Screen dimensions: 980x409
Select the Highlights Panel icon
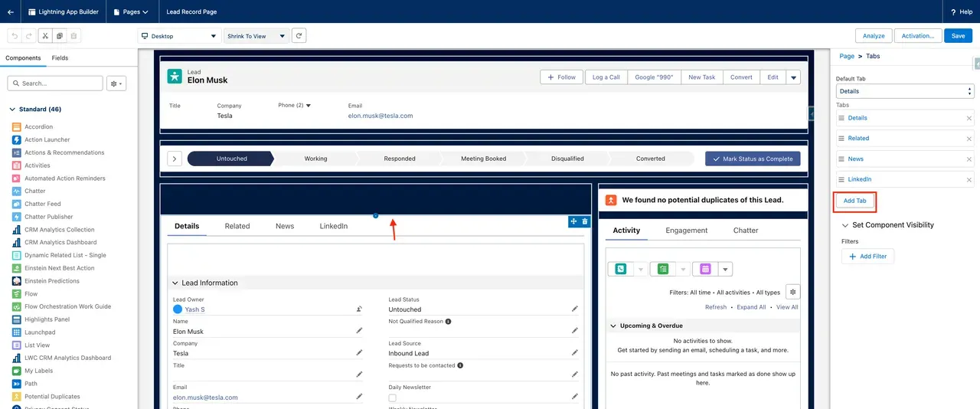point(17,319)
